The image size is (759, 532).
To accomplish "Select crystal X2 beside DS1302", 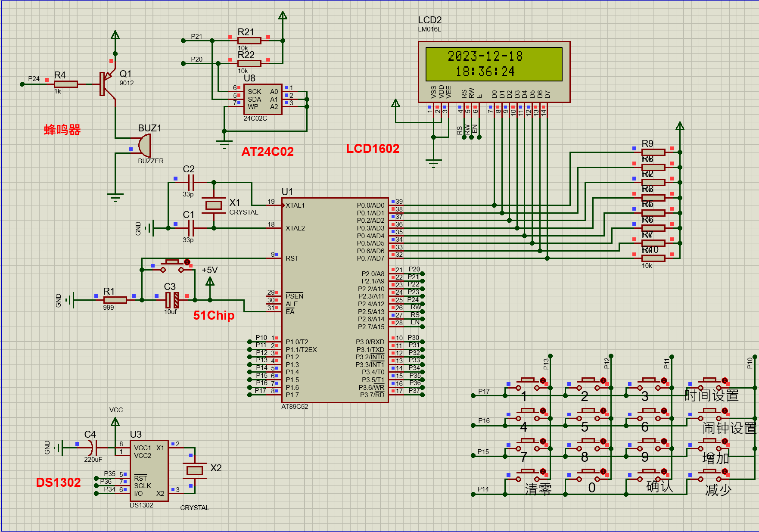I will pos(195,470).
